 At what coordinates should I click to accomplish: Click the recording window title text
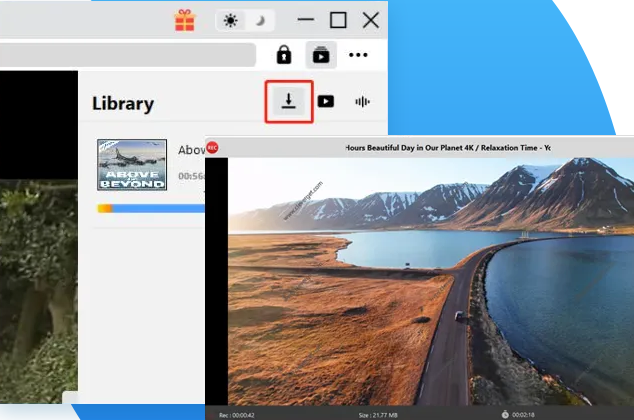point(448,148)
